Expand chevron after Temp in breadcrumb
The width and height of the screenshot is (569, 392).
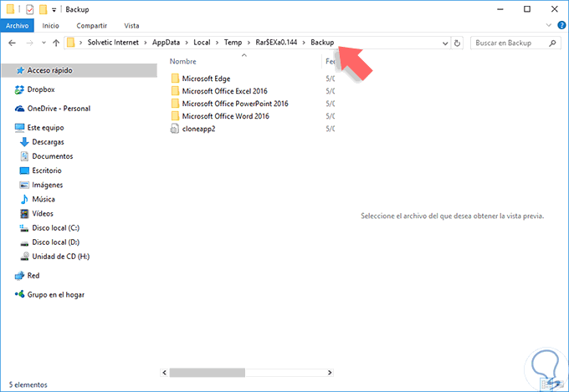pos(249,43)
